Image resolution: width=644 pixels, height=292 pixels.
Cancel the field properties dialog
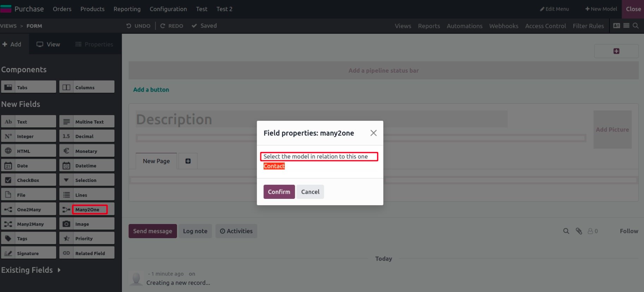(310, 192)
